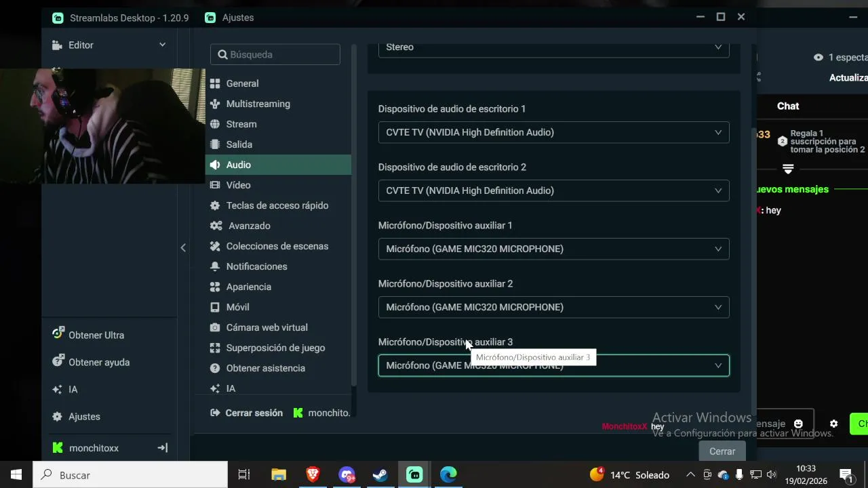
Task: Open Steam from taskbar
Action: (380, 475)
